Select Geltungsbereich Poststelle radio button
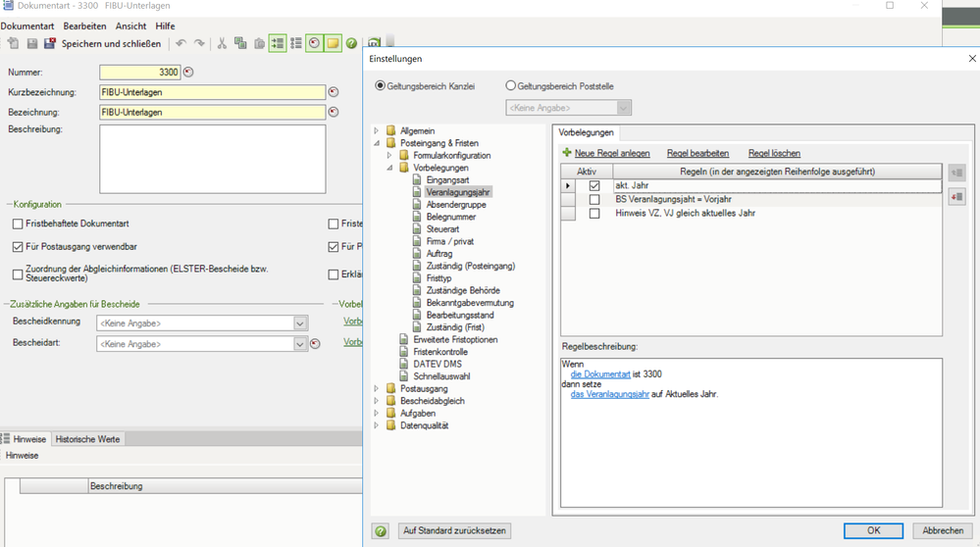This screenshot has height=547, width=980. pos(511,85)
